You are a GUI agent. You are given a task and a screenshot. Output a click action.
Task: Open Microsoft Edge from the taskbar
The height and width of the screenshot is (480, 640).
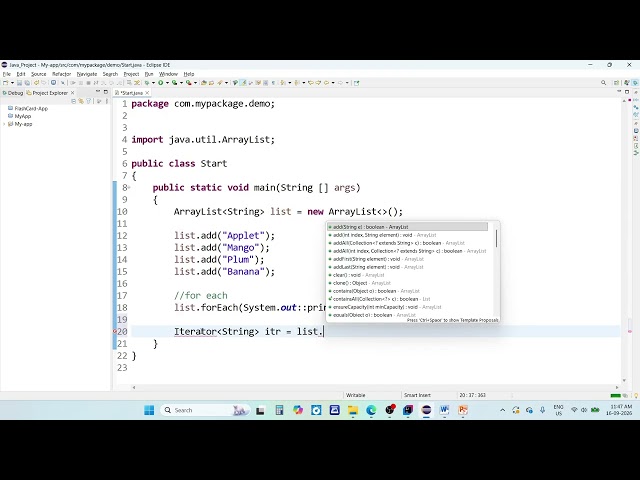(371, 410)
